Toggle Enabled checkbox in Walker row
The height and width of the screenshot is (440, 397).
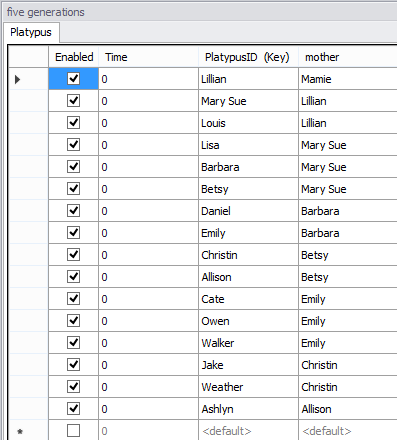[73, 343]
